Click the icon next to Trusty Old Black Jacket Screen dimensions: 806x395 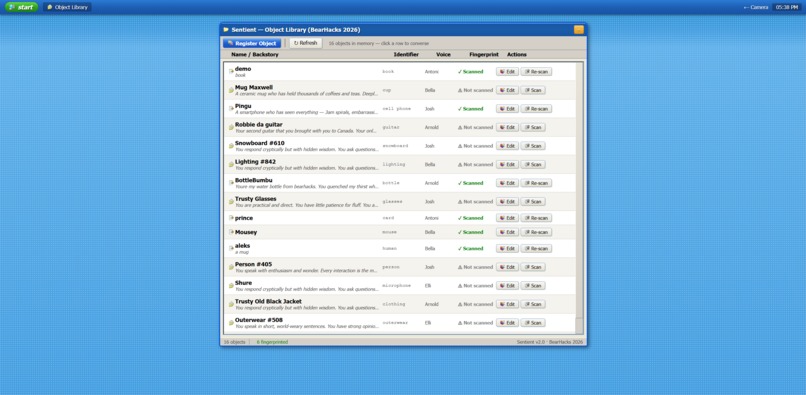tap(231, 304)
